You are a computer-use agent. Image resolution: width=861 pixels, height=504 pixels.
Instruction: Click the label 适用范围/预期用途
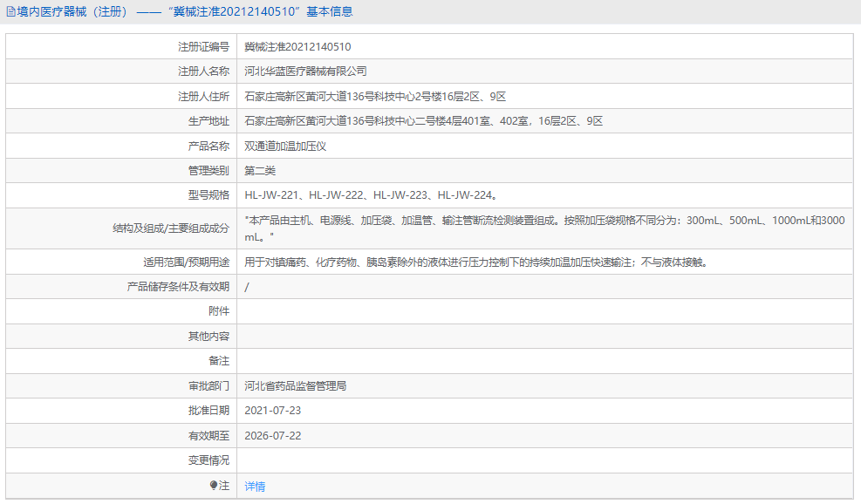[x=186, y=262]
